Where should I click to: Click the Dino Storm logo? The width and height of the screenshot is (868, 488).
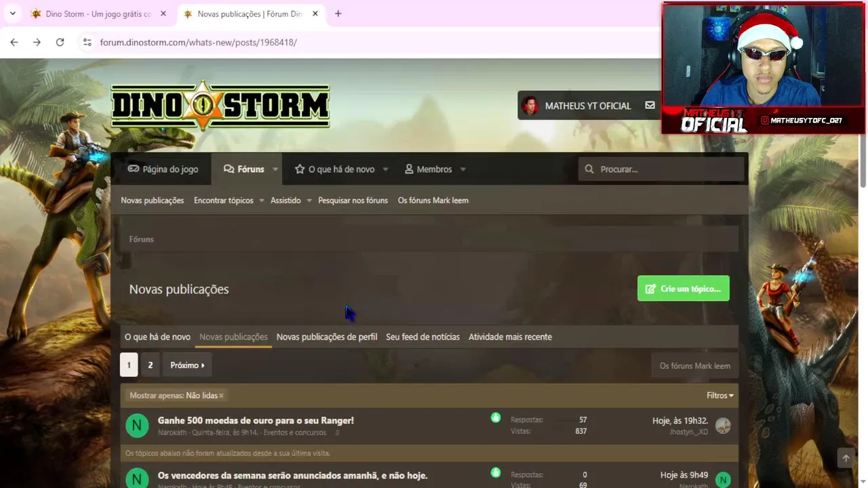click(220, 106)
